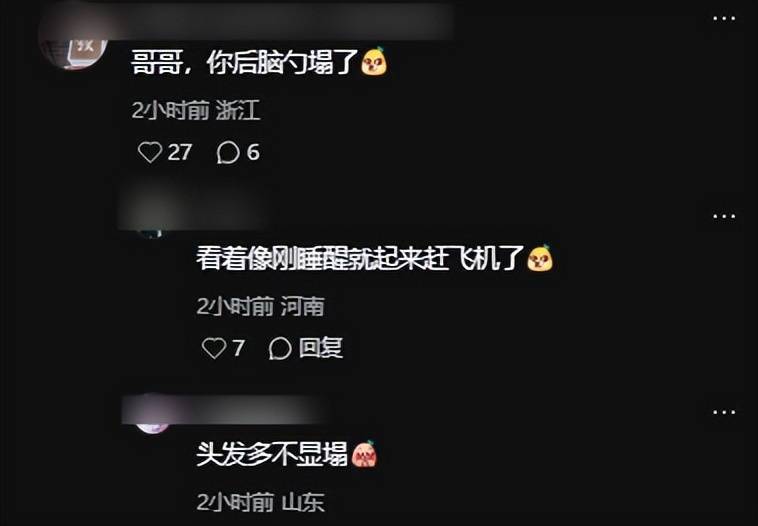Select comment 看着像刚睡醒就起来赶飞机了
This screenshot has height=526, width=758.
tap(361, 258)
